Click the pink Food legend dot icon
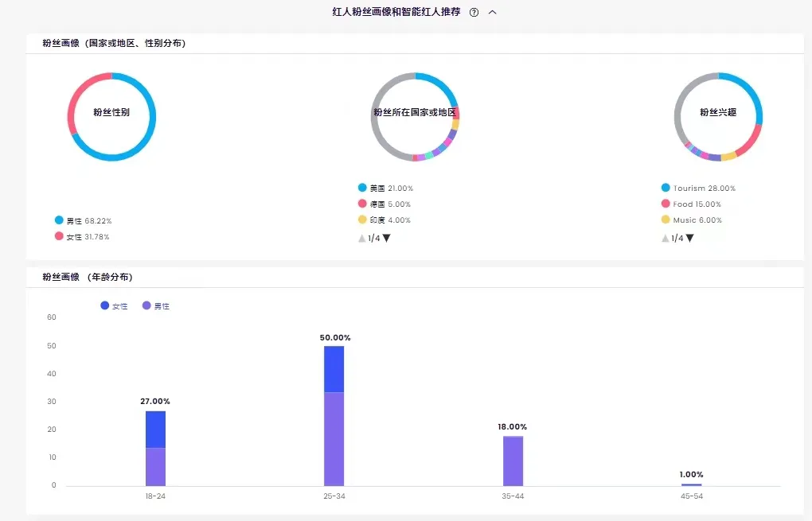 point(666,204)
